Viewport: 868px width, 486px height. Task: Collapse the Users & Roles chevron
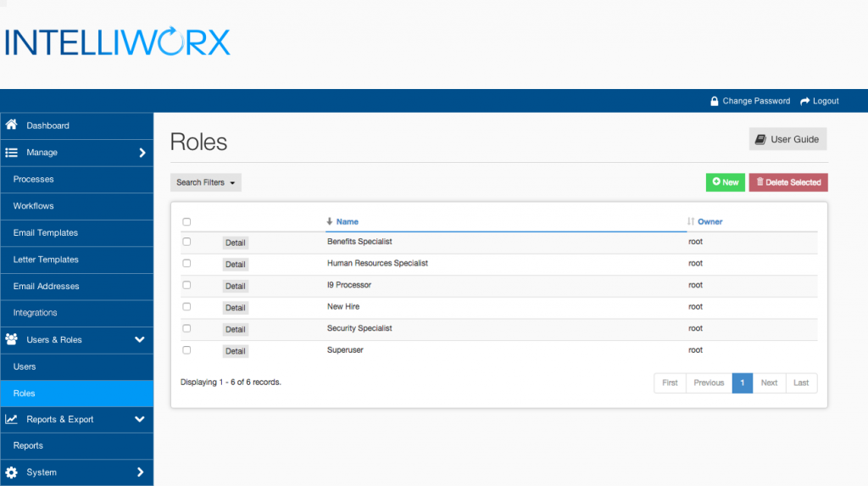point(140,339)
